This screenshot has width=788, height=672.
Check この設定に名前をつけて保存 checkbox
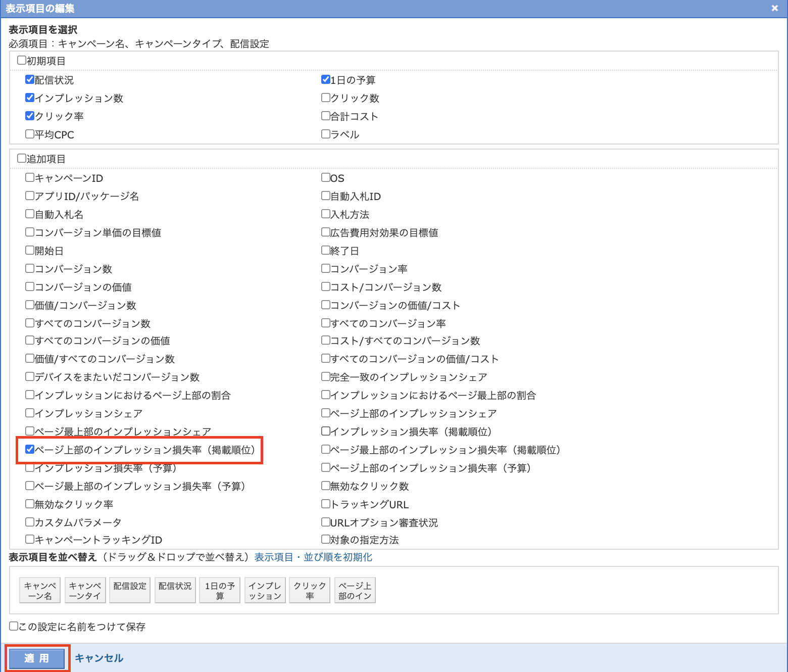coord(14,627)
